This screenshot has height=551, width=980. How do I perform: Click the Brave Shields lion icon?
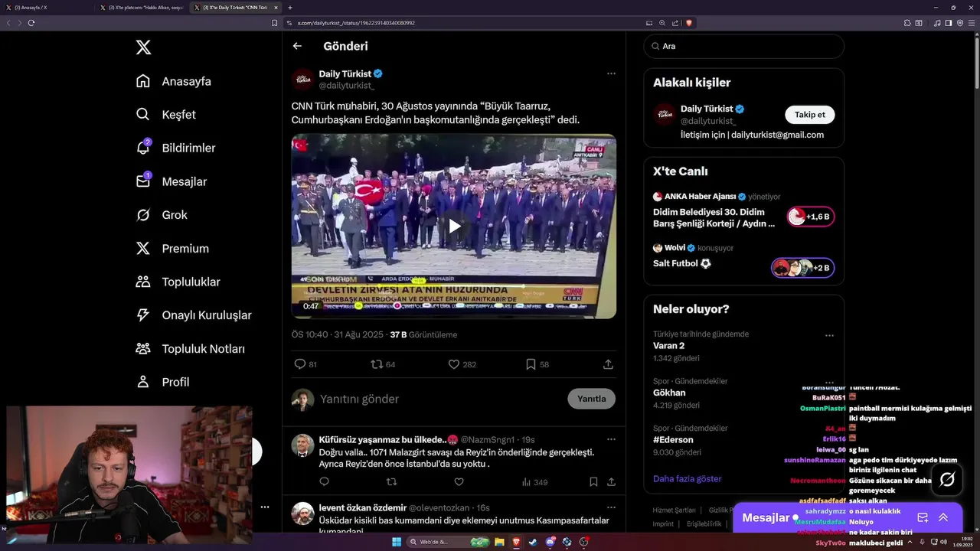pos(689,23)
